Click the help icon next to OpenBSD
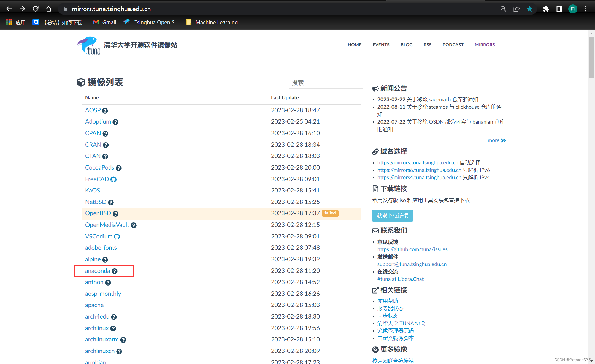Image resolution: width=595 pixels, height=364 pixels. [116, 214]
